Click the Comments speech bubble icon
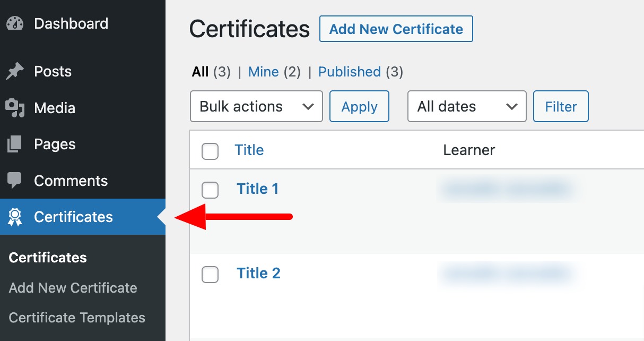The height and width of the screenshot is (341, 644). (15, 181)
